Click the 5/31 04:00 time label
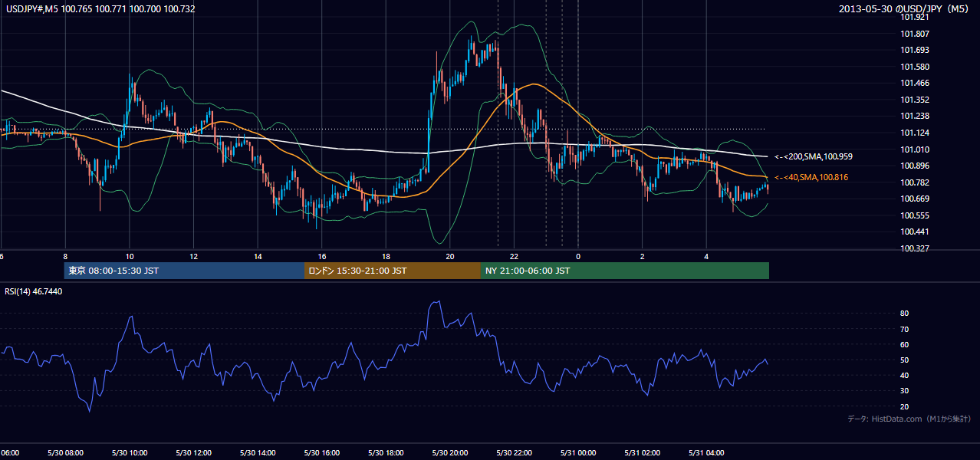 [x=706, y=452]
